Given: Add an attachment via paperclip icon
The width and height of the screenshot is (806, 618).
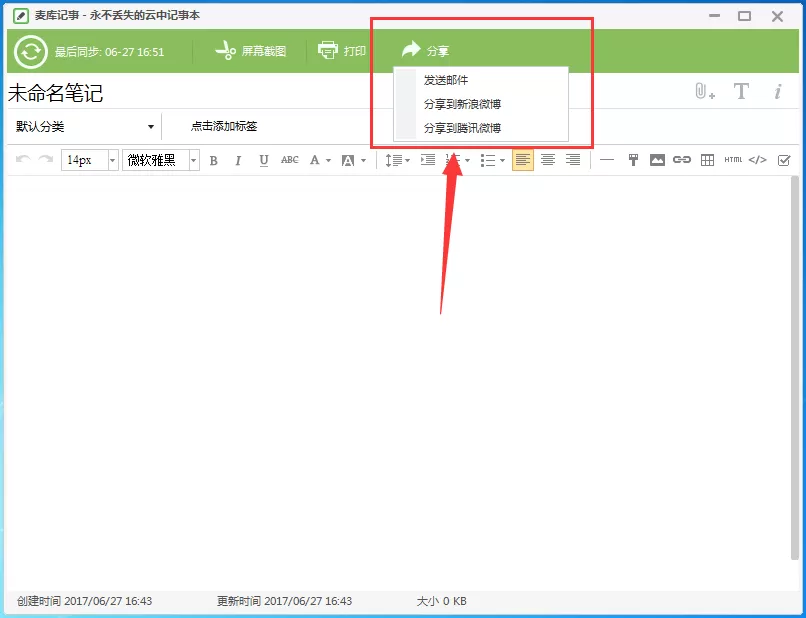Looking at the screenshot, I should [705, 91].
